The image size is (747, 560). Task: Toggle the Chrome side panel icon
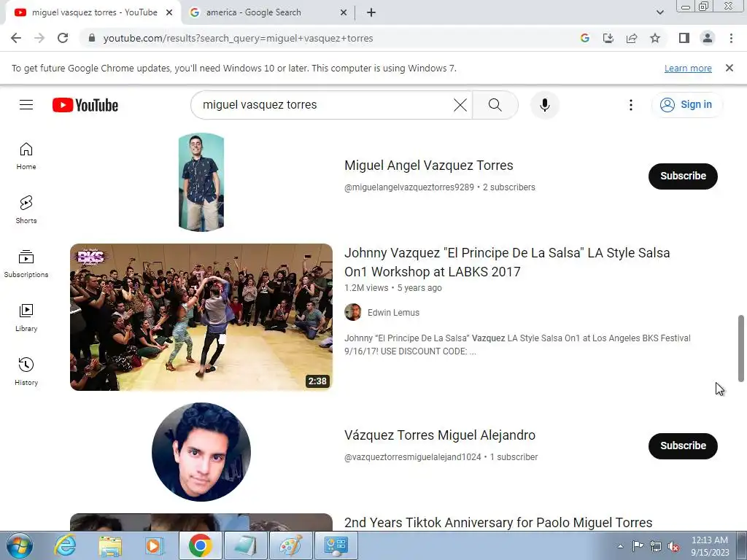tap(684, 38)
